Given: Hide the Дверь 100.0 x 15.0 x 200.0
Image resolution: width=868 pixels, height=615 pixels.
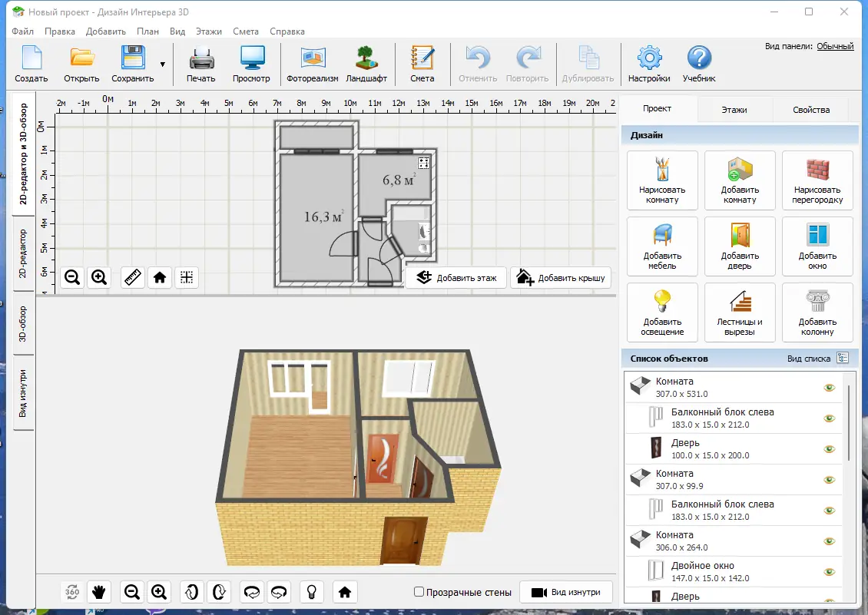Looking at the screenshot, I should [x=830, y=449].
